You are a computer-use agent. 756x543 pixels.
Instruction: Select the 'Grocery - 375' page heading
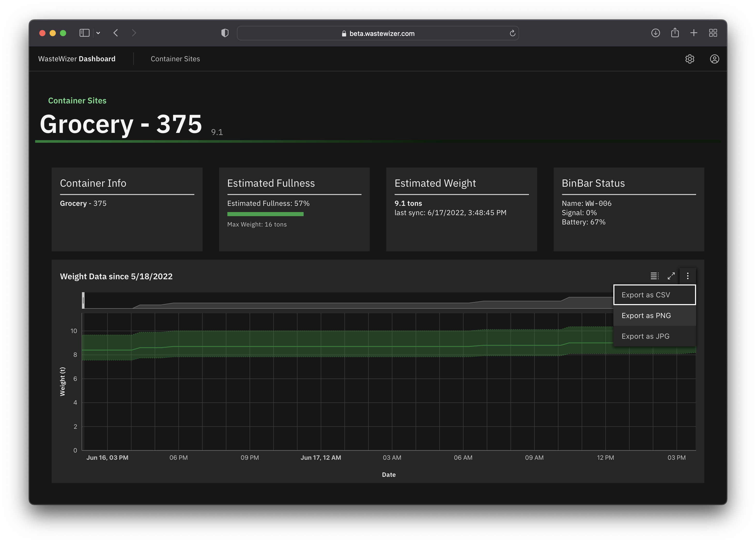(x=121, y=124)
